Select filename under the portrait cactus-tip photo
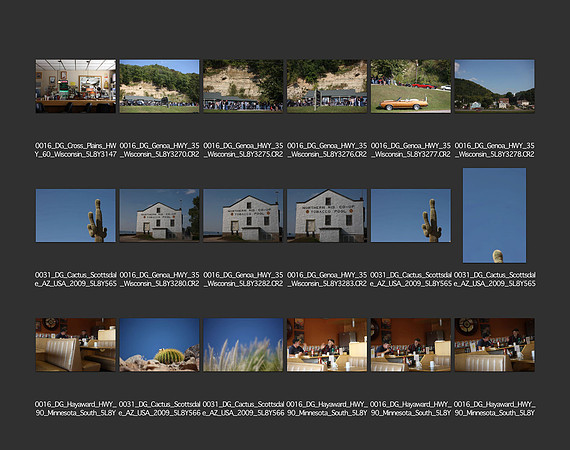The height and width of the screenshot is (450, 570). (x=494, y=279)
